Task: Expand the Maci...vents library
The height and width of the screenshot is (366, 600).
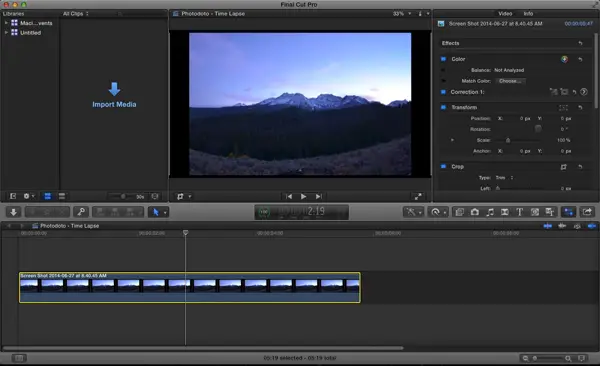Action: 6,23
